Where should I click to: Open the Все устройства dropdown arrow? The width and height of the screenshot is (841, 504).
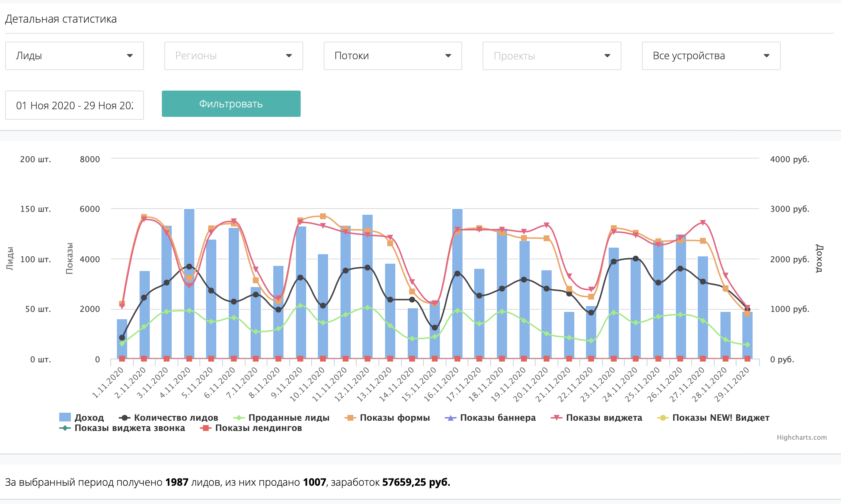click(766, 56)
